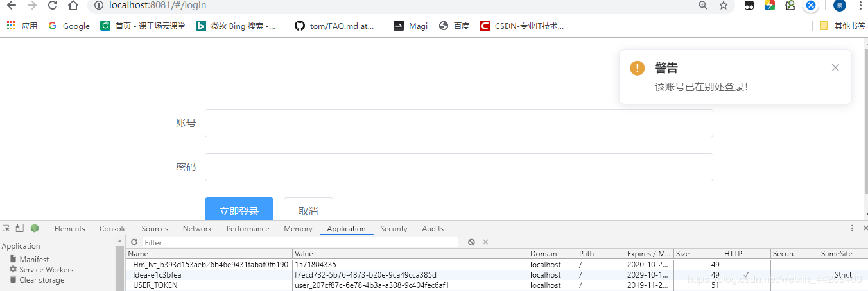Click the 立即登录 login button
868x291 pixels.
(239, 210)
